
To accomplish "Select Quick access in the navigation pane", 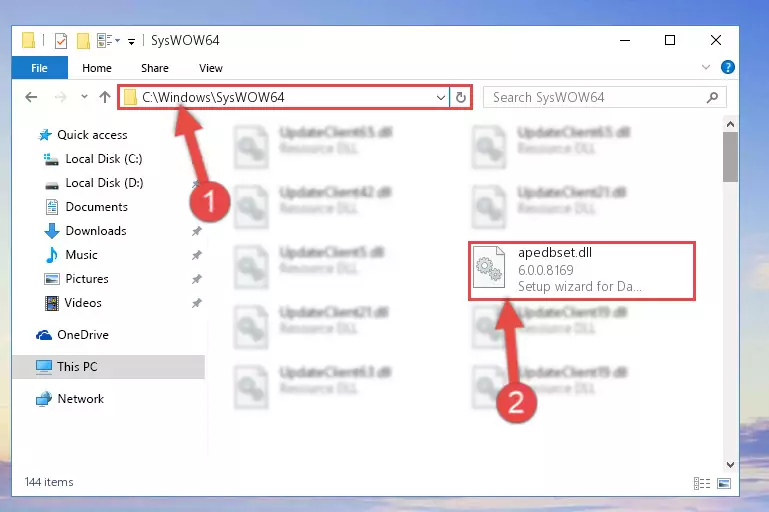I will (92, 135).
